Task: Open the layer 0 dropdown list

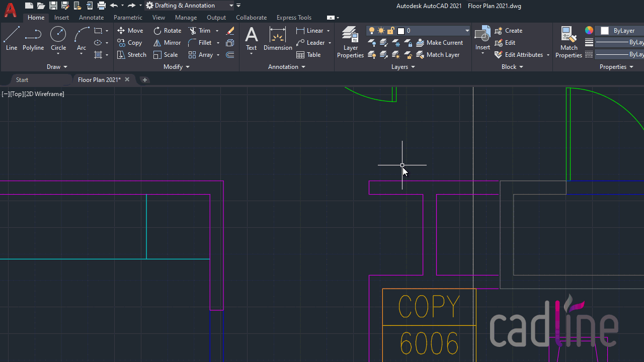Action: pos(467,31)
